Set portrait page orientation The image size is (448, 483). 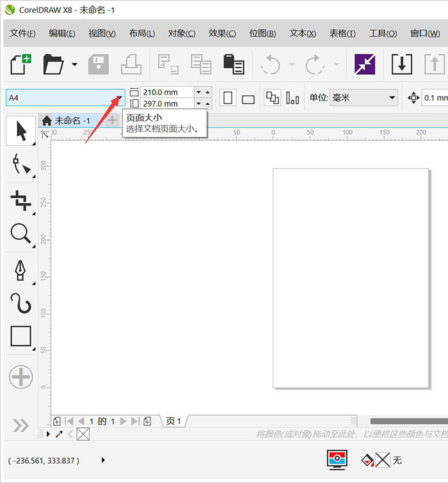point(228,98)
